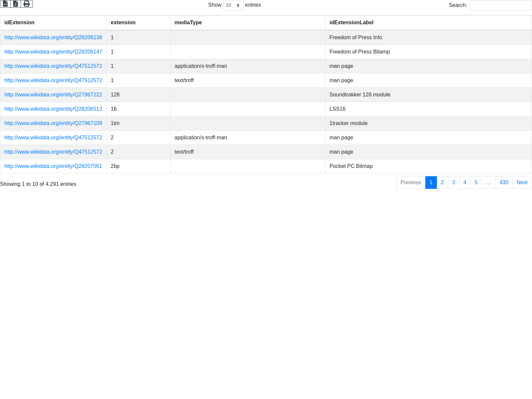The width and height of the screenshot is (532, 399).
Task: Open the Show entries count dropdown
Action: [x=233, y=5]
